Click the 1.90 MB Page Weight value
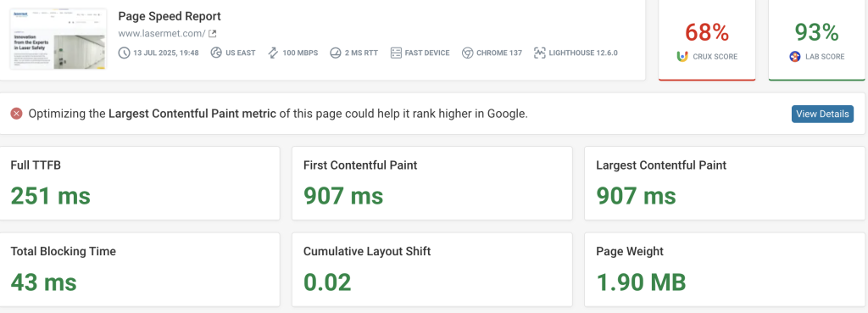This screenshot has height=313, width=868. tap(641, 282)
